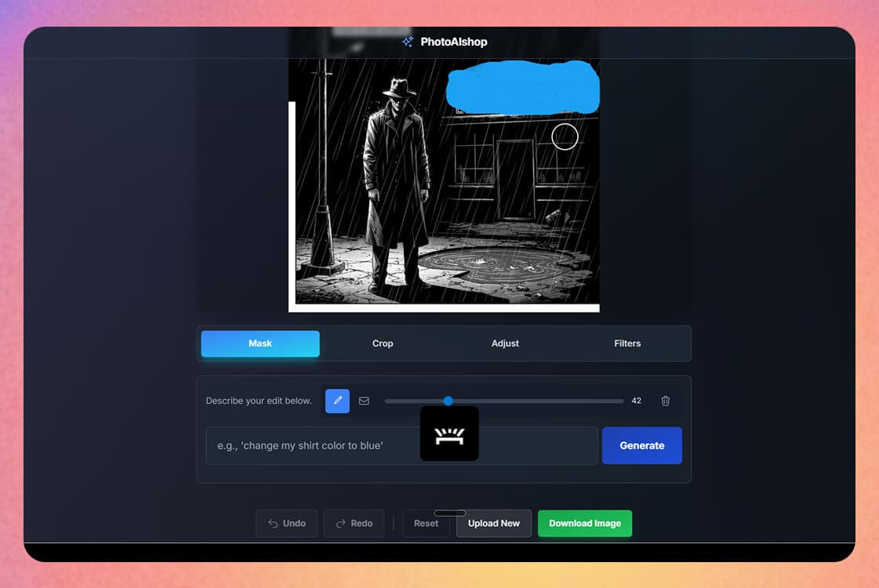The width and height of the screenshot is (879, 588).
Task: Open the Crop tab
Action: (x=383, y=343)
